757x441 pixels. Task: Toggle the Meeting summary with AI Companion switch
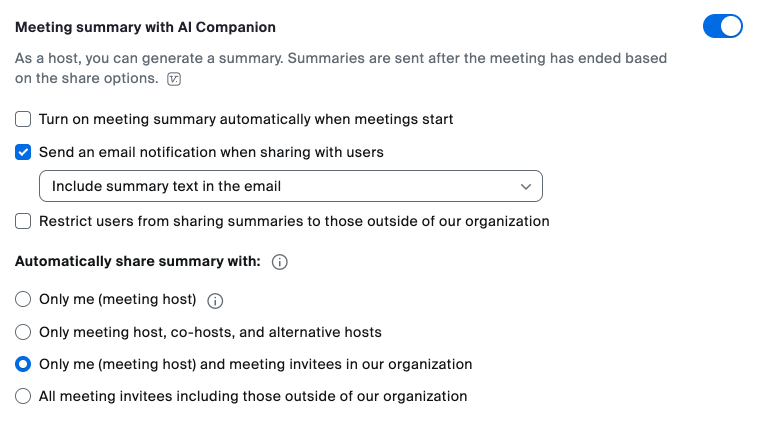coord(722,26)
